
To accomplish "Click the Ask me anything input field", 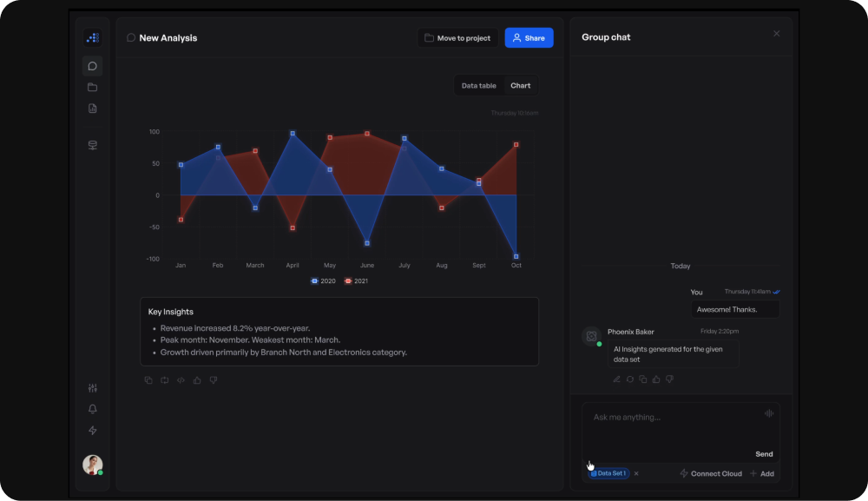I will [681, 433].
